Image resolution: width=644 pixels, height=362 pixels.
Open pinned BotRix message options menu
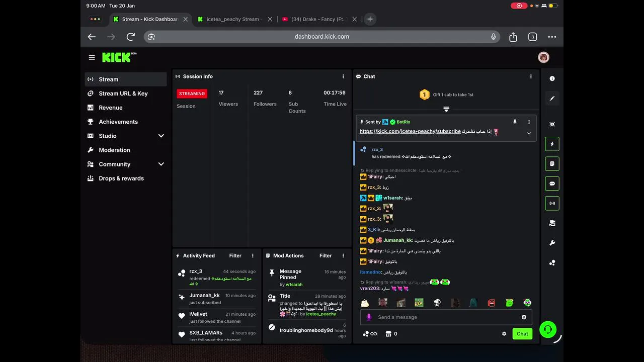pyautogui.click(x=529, y=122)
